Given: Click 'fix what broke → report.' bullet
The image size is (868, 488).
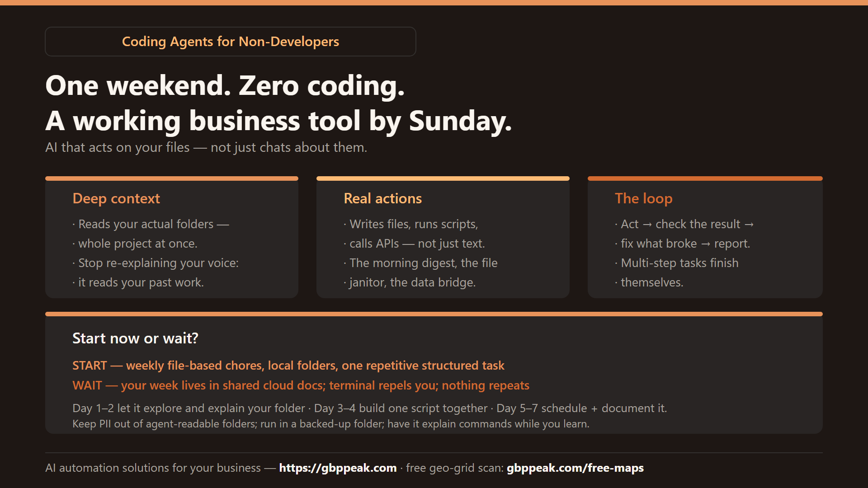Looking at the screenshot, I should [683, 244].
